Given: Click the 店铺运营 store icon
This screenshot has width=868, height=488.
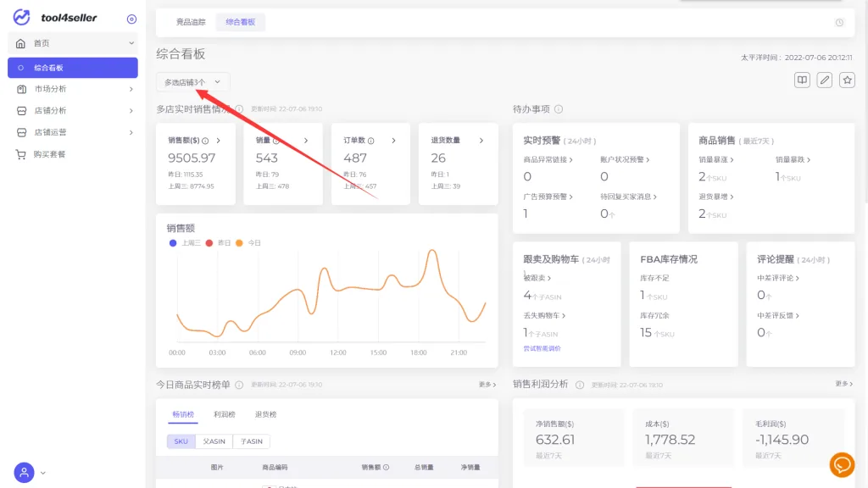Looking at the screenshot, I should pyautogui.click(x=21, y=132).
